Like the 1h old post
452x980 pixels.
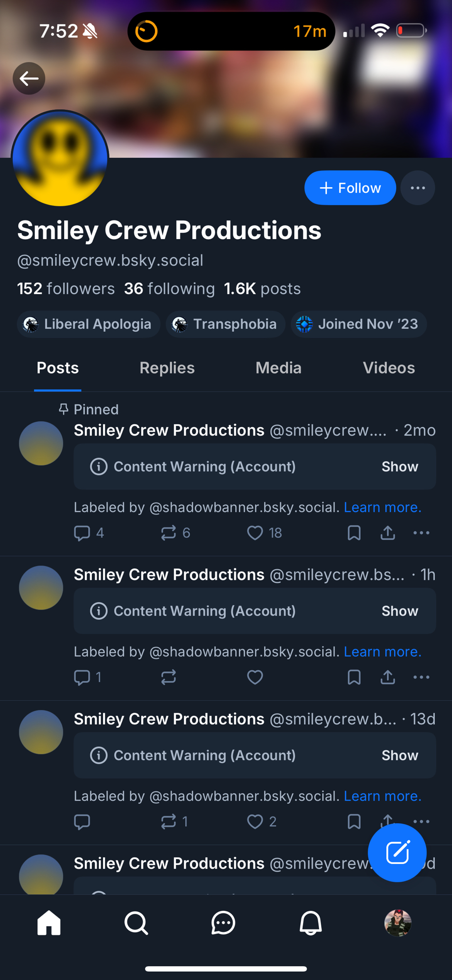pos(255,677)
